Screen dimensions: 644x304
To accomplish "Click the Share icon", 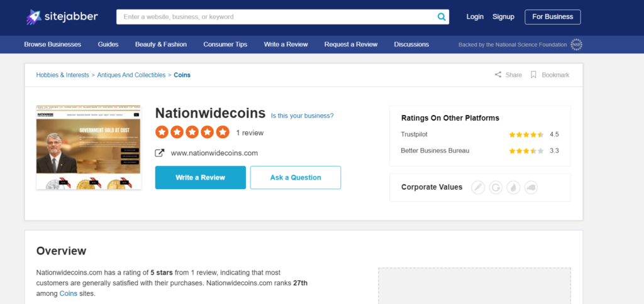I will click(x=498, y=75).
